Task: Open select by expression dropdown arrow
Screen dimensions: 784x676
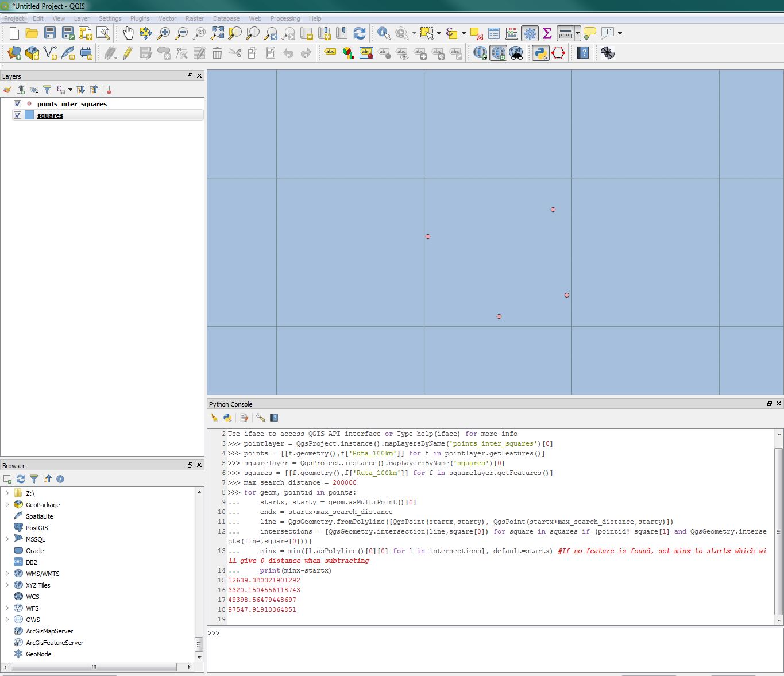Action: coord(464,33)
